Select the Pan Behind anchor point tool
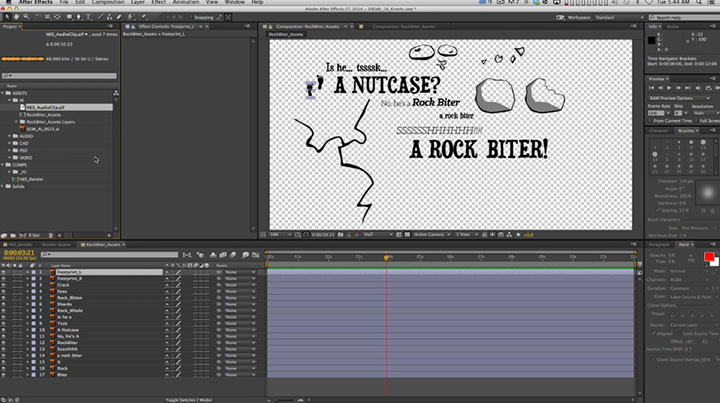This screenshot has width=720, height=403. (57, 17)
